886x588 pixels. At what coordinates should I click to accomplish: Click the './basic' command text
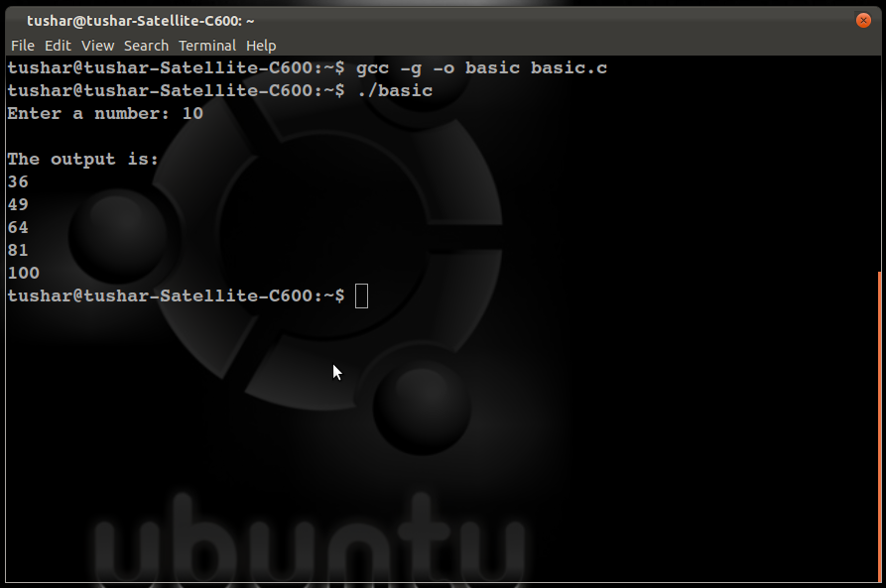tap(395, 91)
